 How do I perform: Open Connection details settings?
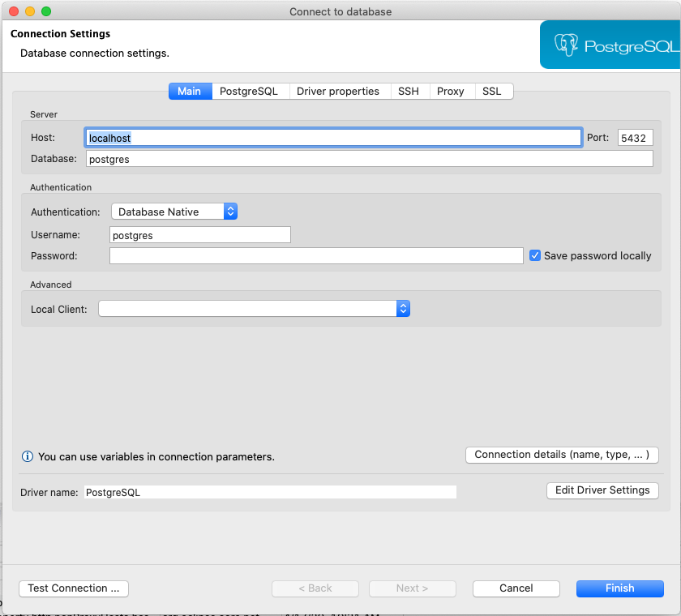(562, 455)
